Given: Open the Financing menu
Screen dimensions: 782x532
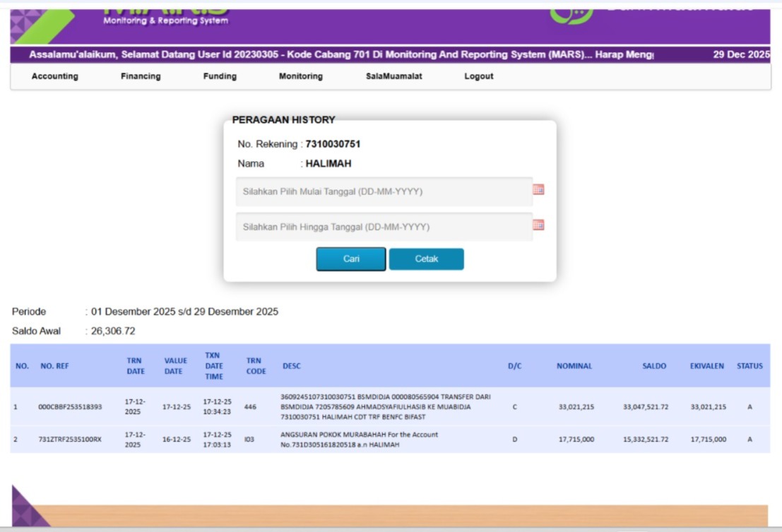Looking at the screenshot, I should (x=141, y=77).
